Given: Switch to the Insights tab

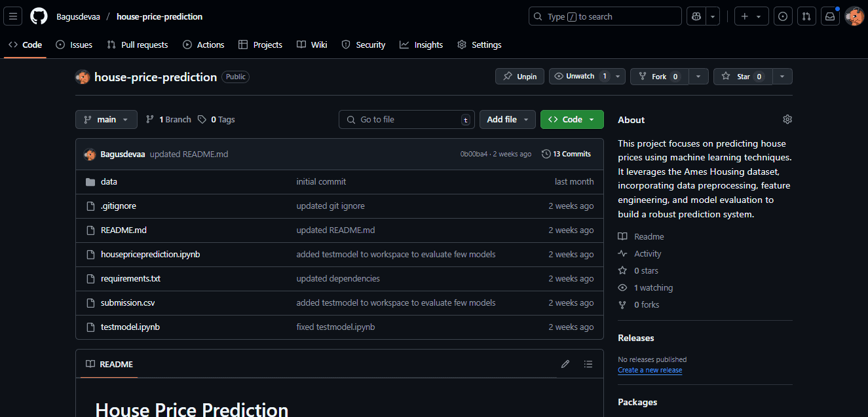Looking at the screenshot, I should point(421,45).
